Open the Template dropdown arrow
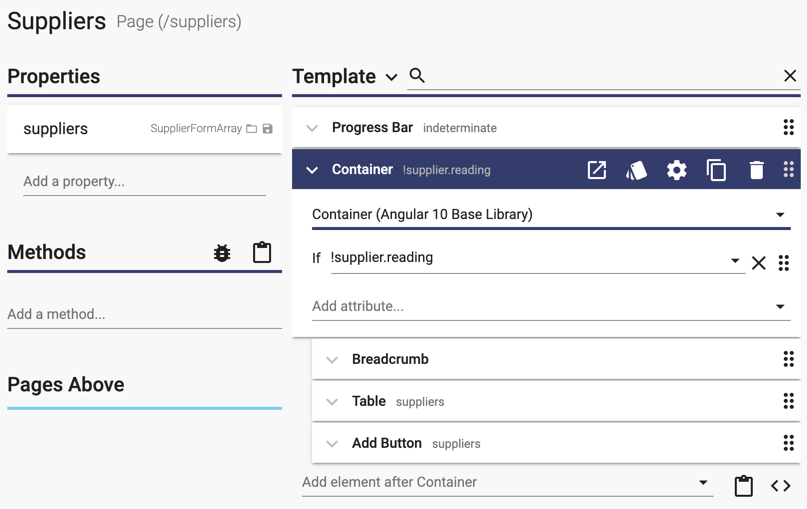Screen dimensions: 807x509 click(x=392, y=78)
